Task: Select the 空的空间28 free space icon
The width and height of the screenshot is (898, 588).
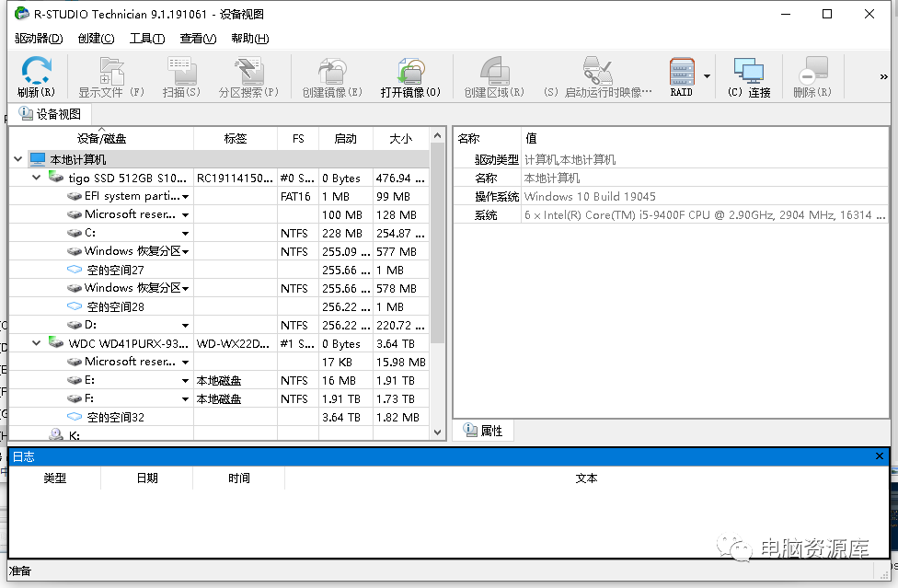Action: point(75,306)
